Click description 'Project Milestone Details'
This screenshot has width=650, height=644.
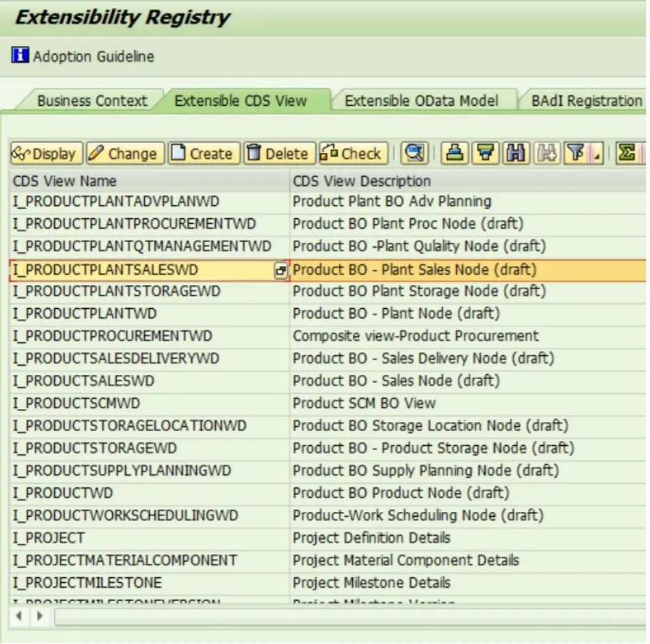point(372,583)
